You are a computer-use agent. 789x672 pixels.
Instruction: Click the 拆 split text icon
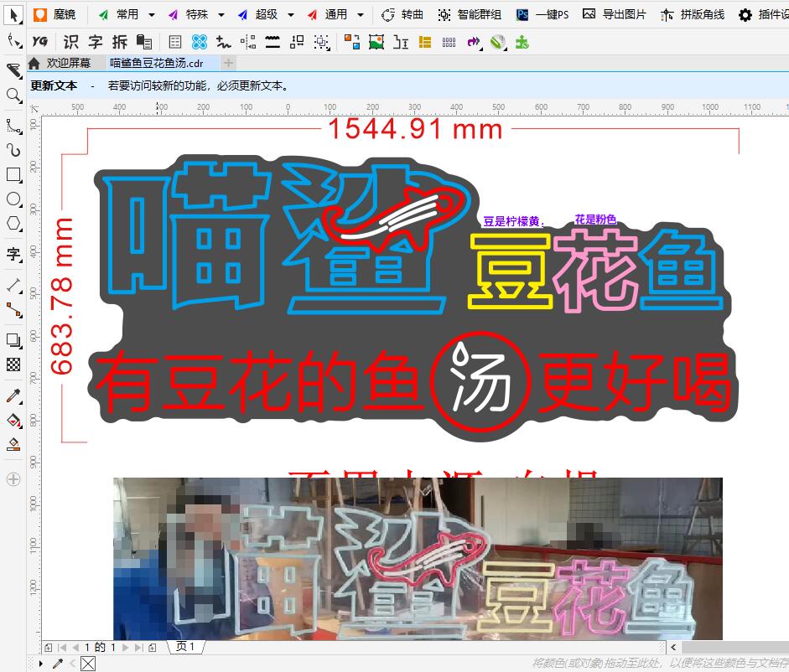[119, 42]
